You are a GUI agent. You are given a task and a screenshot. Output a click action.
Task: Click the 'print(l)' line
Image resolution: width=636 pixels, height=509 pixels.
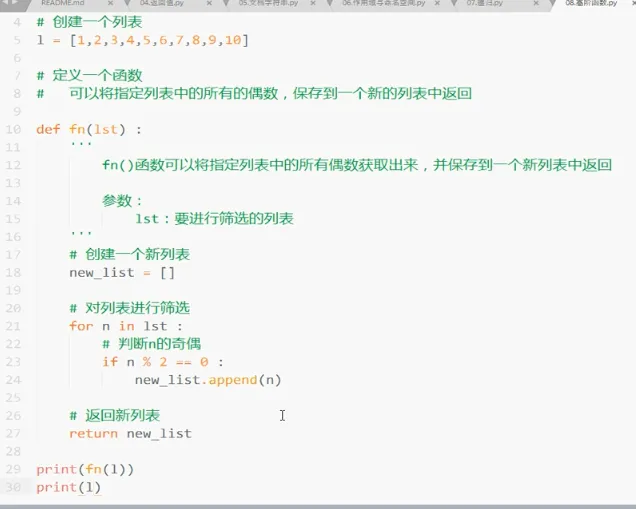pos(69,487)
